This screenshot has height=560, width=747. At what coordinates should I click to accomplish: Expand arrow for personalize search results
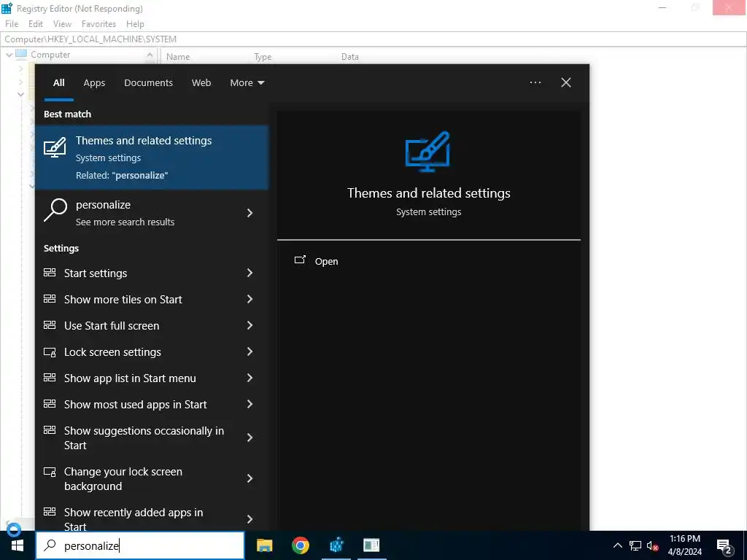pos(249,213)
